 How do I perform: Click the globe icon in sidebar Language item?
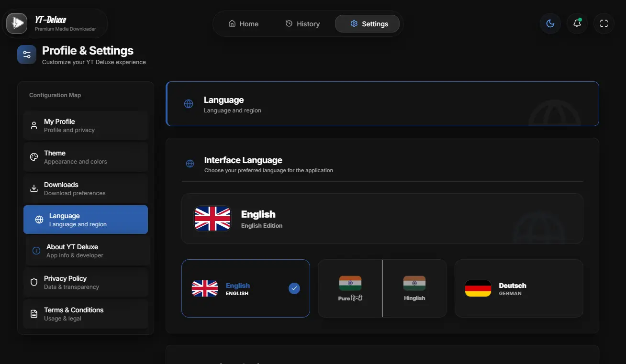[39, 220]
